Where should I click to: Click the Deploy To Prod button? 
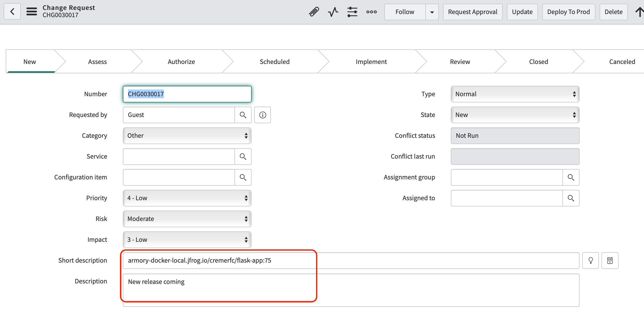point(568,12)
